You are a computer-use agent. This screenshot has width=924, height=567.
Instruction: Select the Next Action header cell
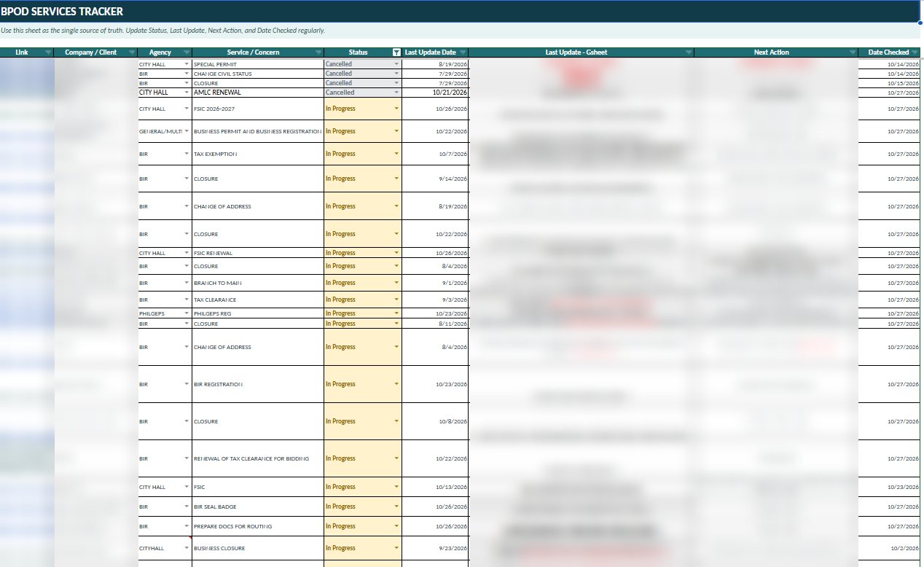pos(776,52)
